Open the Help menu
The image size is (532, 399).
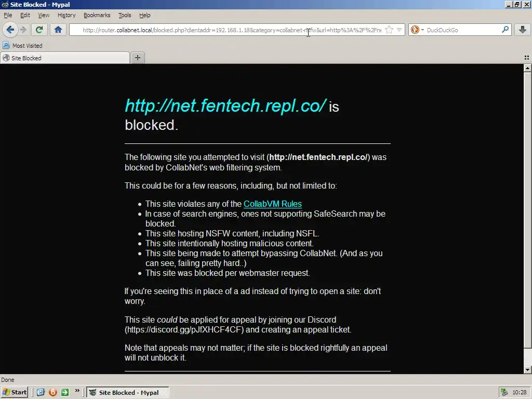point(145,15)
